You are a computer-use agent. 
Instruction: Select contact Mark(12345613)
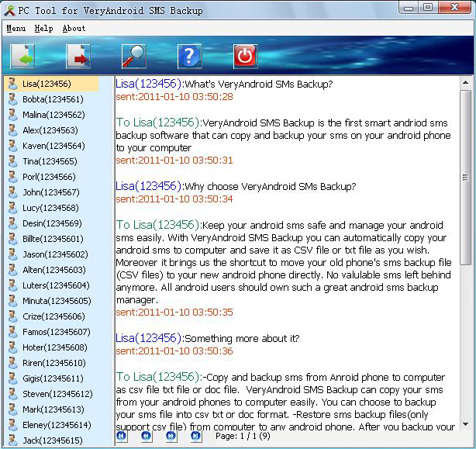click(x=53, y=409)
